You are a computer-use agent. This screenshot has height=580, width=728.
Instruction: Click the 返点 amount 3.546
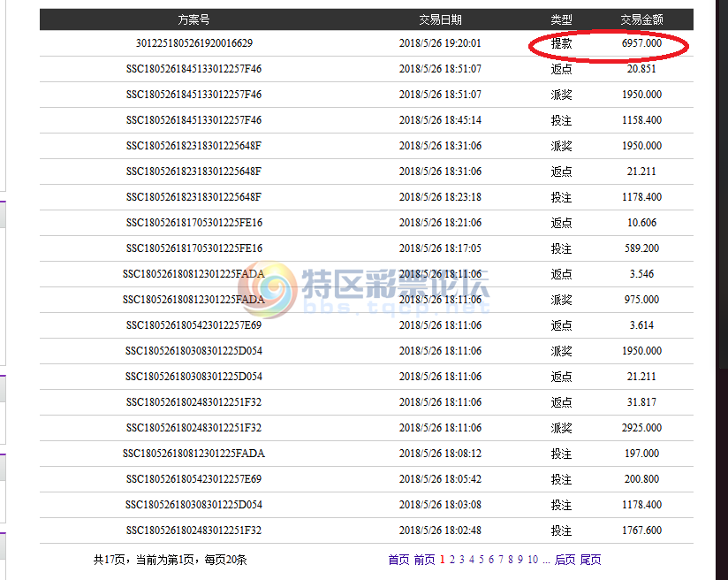tap(641, 274)
